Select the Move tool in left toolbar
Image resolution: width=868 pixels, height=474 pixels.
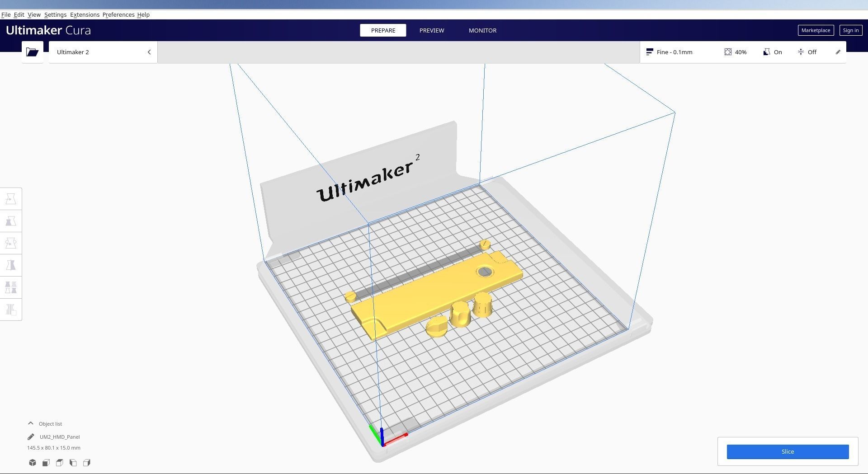[x=11, y=199]
